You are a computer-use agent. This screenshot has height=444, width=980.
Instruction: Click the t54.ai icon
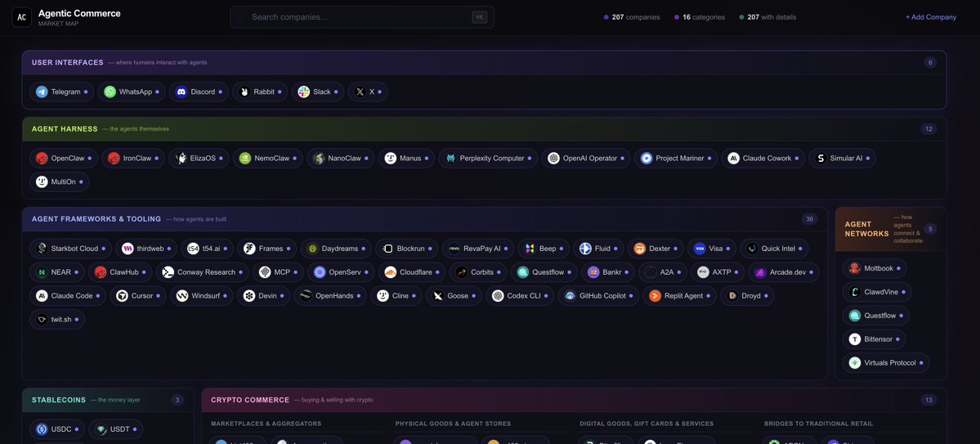coord(193,249)
